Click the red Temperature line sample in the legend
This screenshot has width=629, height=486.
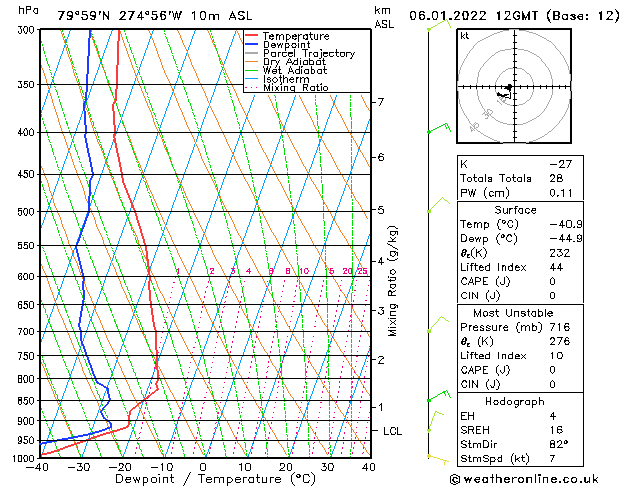click(252, 36)
